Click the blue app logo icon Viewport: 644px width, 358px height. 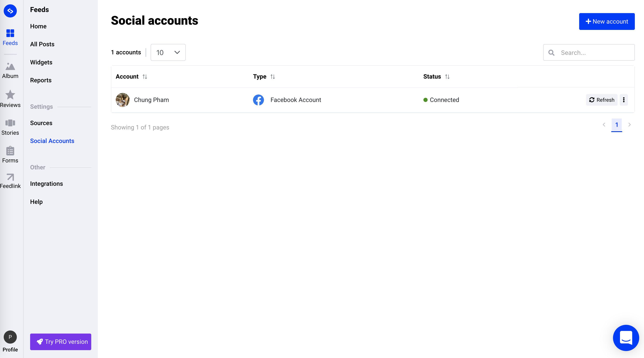(10, 11)
